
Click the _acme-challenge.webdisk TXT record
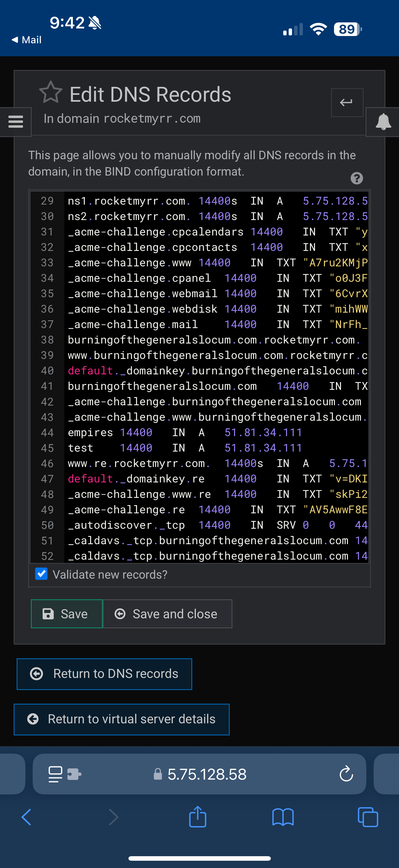(x=217, y=309)
